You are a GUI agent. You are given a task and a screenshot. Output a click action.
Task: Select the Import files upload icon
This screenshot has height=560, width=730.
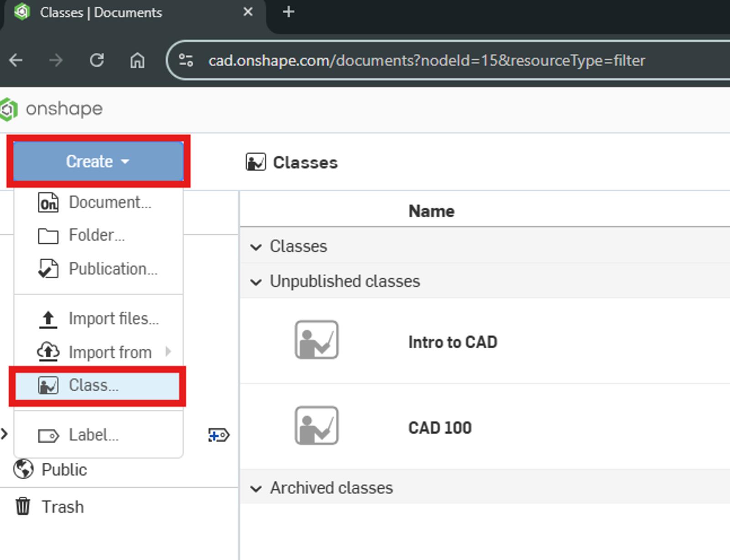pos(48,319)
